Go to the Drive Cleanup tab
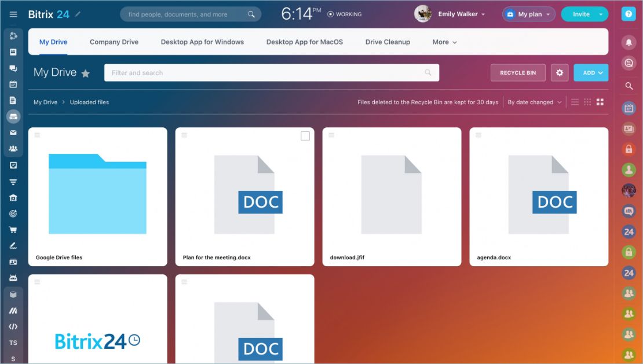Image resolution: width=643 pixels, height=364 pixels. coord(388,42)
